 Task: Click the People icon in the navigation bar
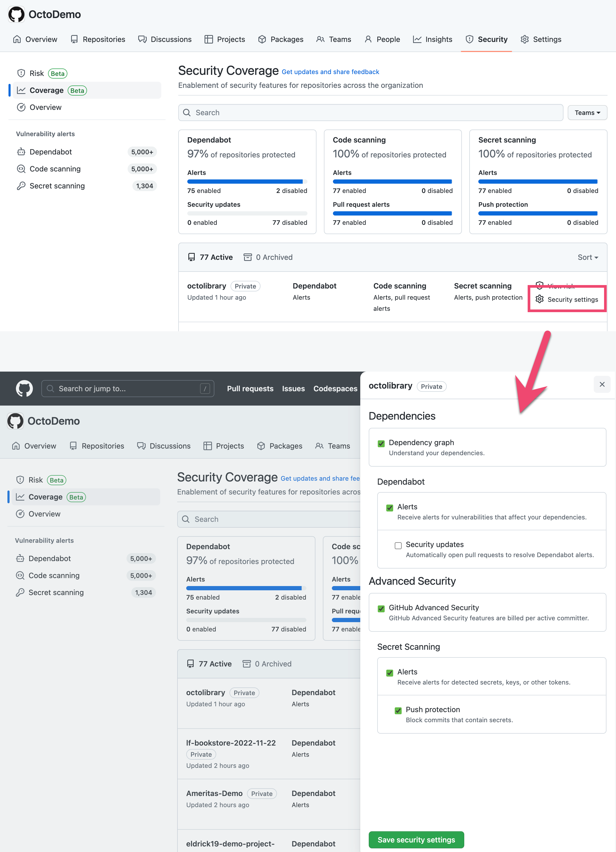[368, 39]
